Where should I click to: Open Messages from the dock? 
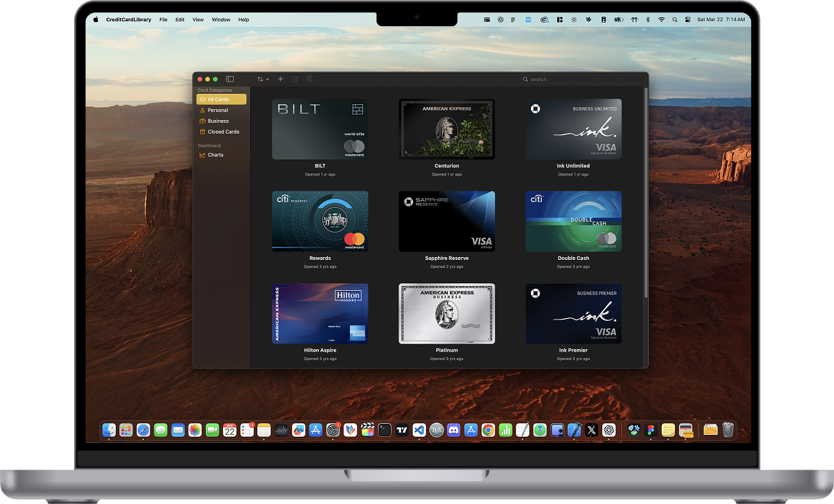coord(160,430)
